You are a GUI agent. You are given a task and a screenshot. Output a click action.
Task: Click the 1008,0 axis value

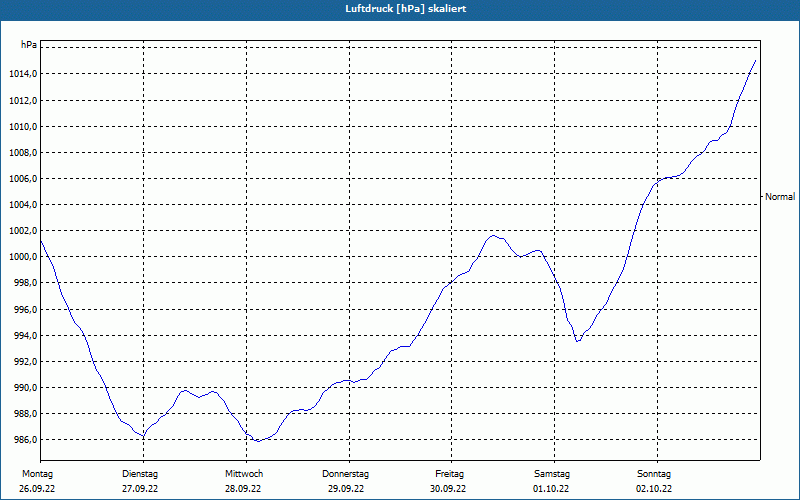[23, 153]
